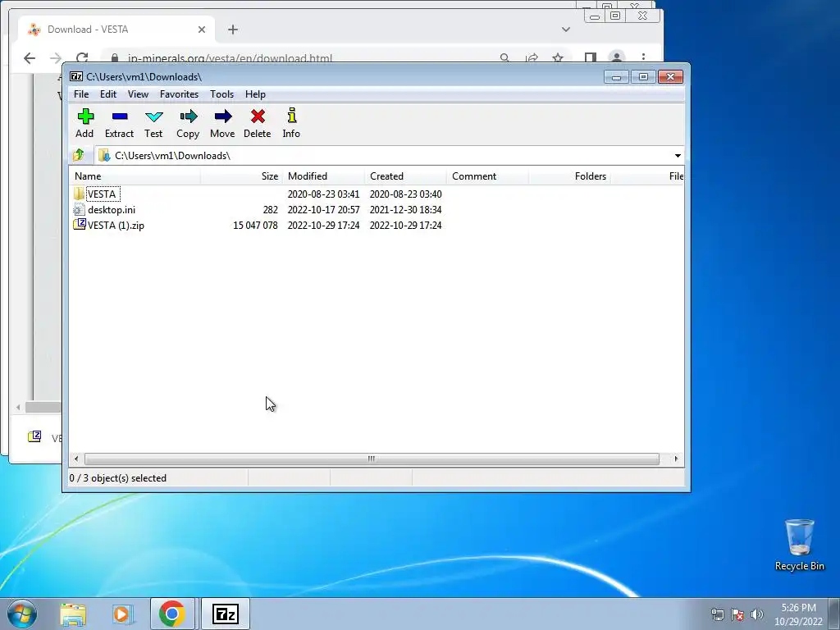Select the desktop.ini file icon

(x=79, y=209)
